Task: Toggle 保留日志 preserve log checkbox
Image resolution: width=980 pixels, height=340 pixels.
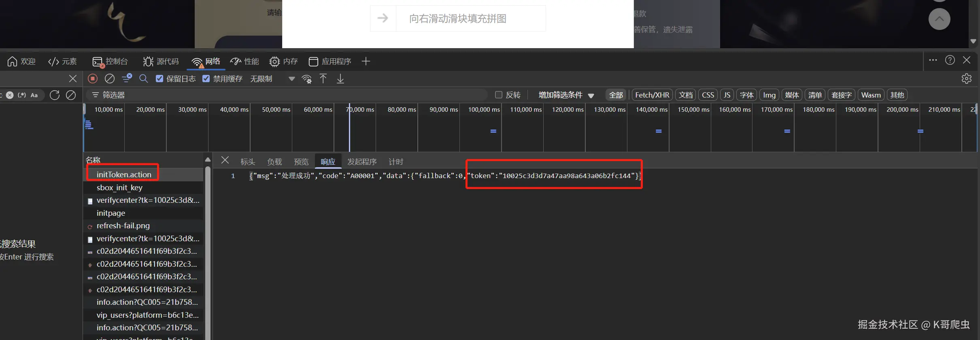Action: point(159,79)
